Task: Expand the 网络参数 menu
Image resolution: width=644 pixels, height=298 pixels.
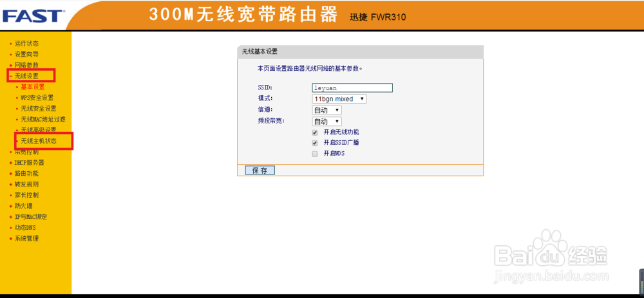Action: point(26,65)
